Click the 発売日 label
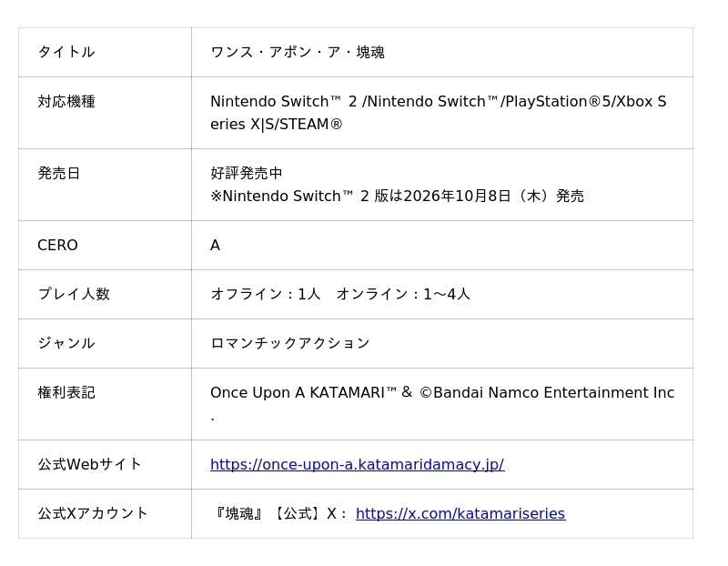The image size is (728, 566). pyautogui.click(x=59, y=173)
